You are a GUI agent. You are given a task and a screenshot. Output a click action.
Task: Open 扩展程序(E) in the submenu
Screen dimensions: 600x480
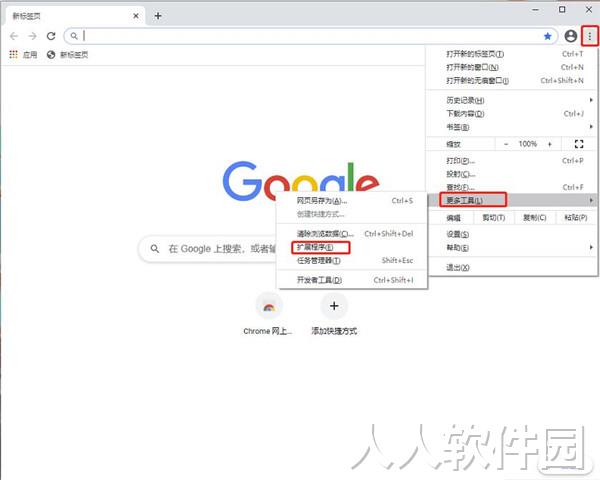(352, 247)
